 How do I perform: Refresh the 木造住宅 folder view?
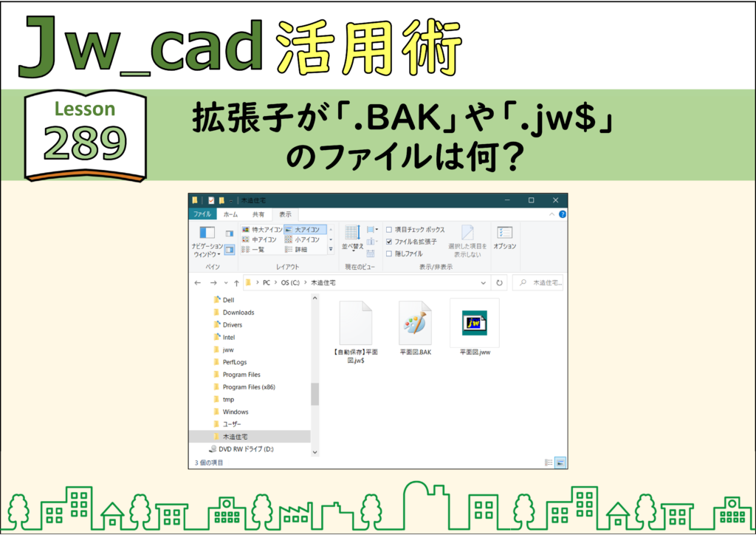500,283
